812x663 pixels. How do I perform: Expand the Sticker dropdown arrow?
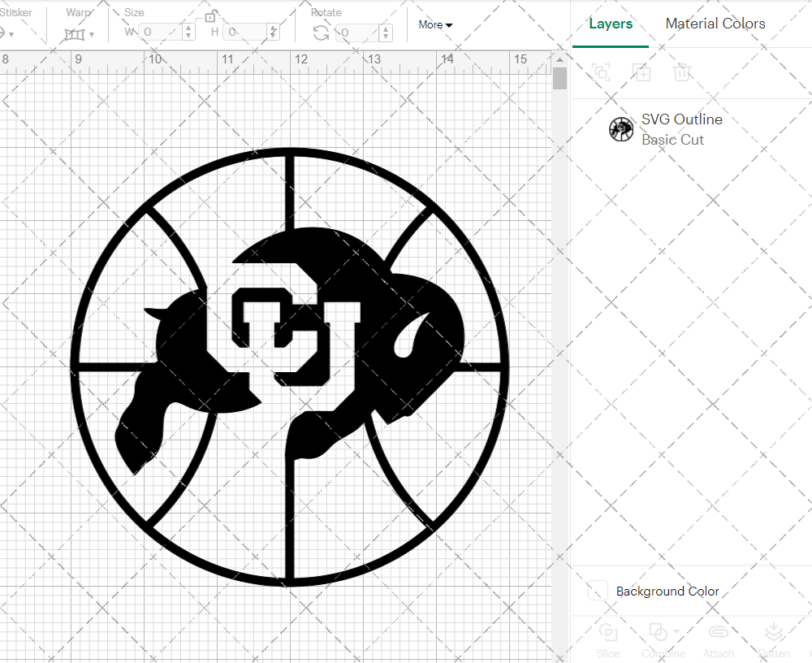pyautogui.click(x=11, y=35)
